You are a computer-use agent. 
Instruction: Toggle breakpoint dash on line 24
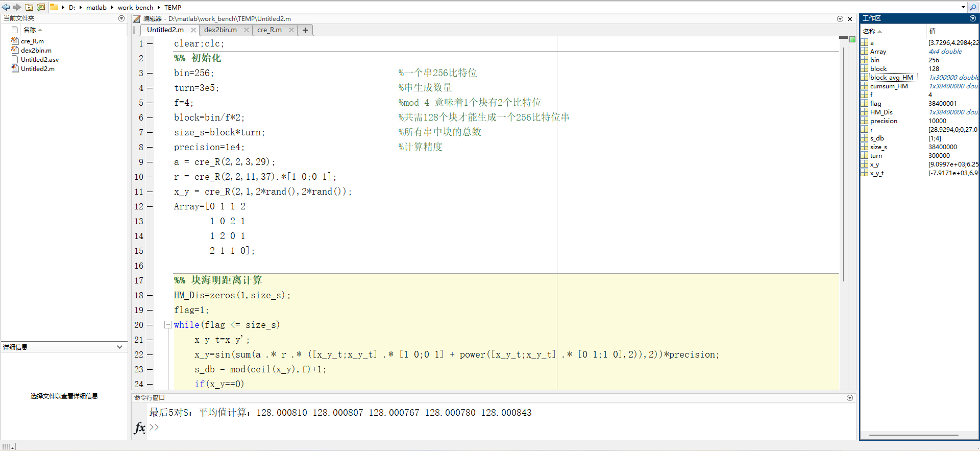[x=150, y=384]
